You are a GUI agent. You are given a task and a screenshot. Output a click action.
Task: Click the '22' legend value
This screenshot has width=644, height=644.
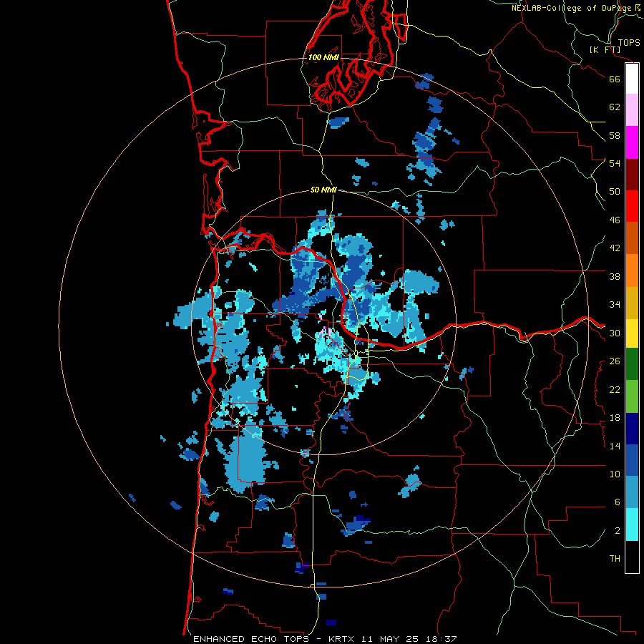click(615, 390)
